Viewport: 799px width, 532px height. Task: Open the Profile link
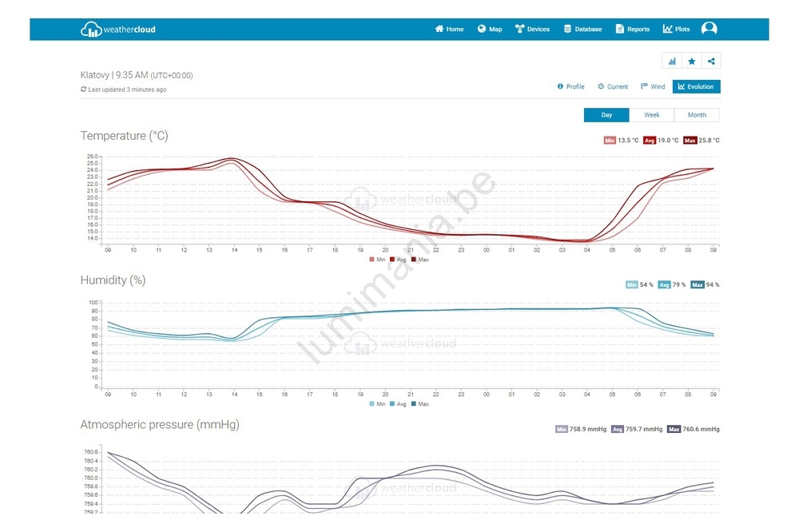[x=570, y=86]
